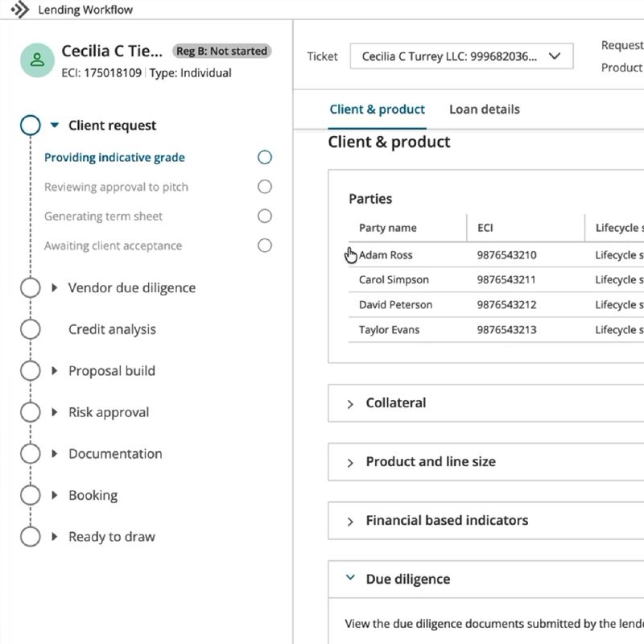Select the Adam Ross party row
The height and width of the screenshot is (644, 644).
coord(496,255)
